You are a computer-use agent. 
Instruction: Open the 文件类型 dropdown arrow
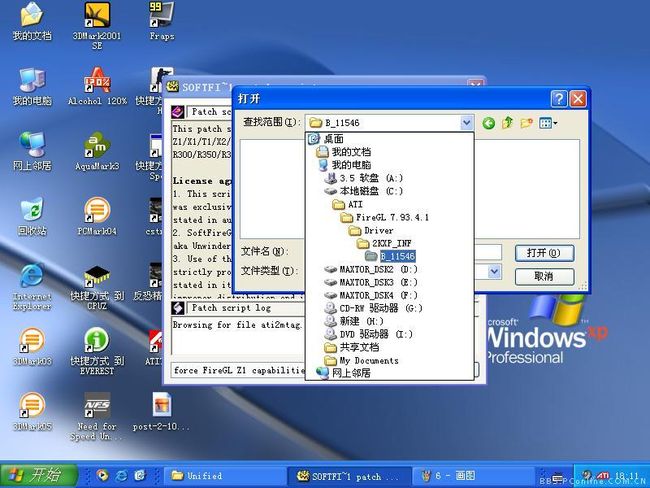pos(494,272)
